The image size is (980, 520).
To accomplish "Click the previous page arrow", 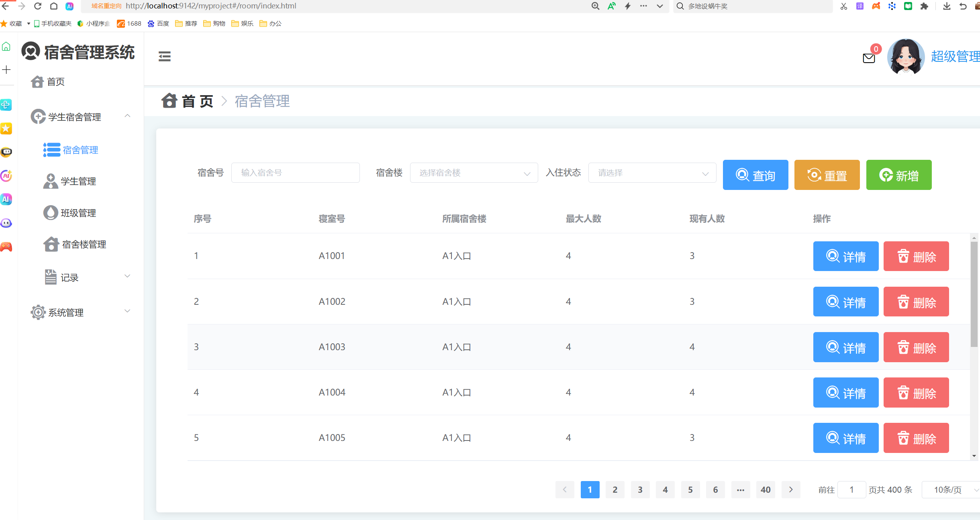I will 565,489.
